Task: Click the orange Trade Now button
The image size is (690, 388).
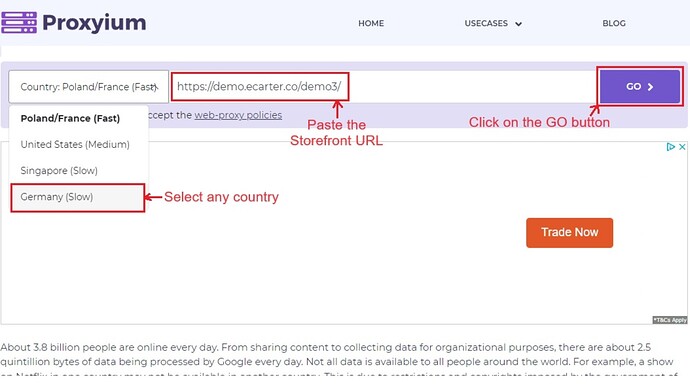Action: (569, 233)
